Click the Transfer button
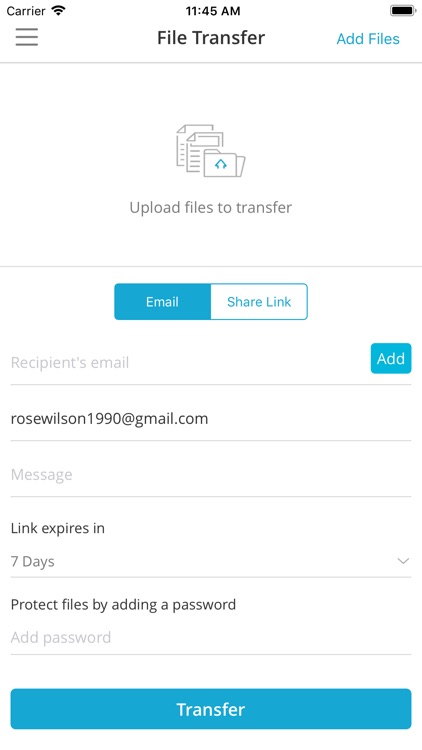Screen dimensions: 422x750 [x=211, y=709]
